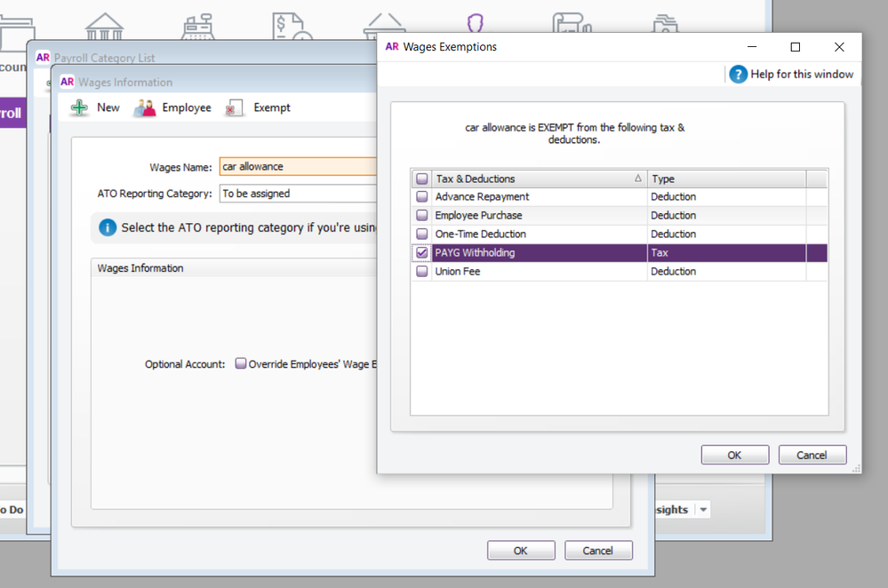Uncheck the PAYG Withholding exemption checkbox
The image size is (888, 588).
coord(421,253)
